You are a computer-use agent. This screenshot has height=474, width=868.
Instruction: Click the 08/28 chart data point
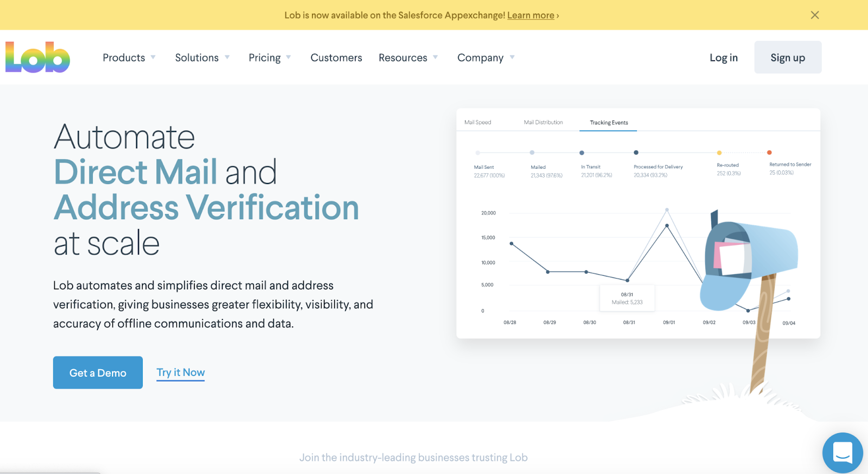(x=512, y=244)
